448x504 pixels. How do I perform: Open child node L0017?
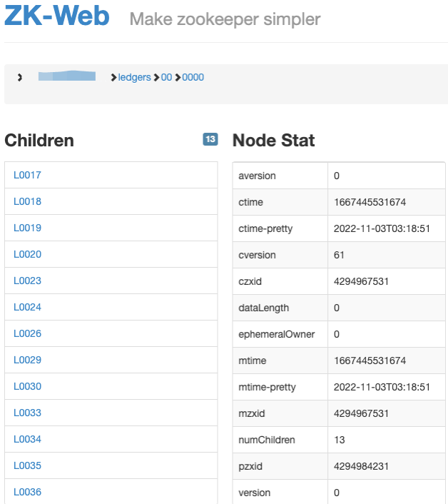point(28,175)
